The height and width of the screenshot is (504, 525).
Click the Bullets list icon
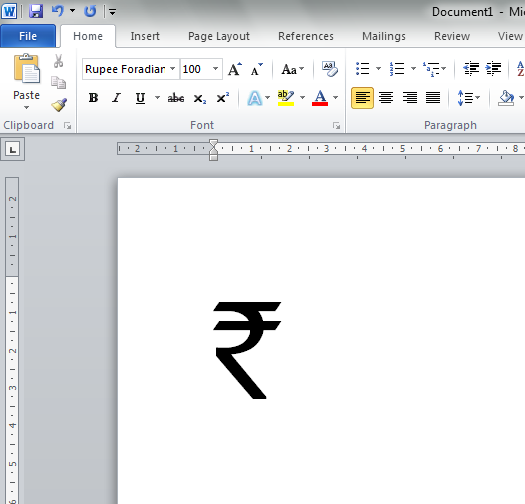click(362, 69)
